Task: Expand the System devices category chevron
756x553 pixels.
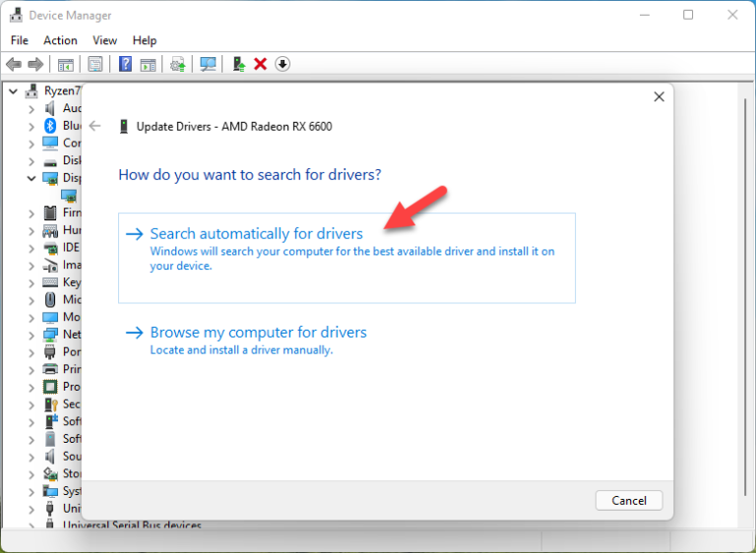Action: pos(31,492)
